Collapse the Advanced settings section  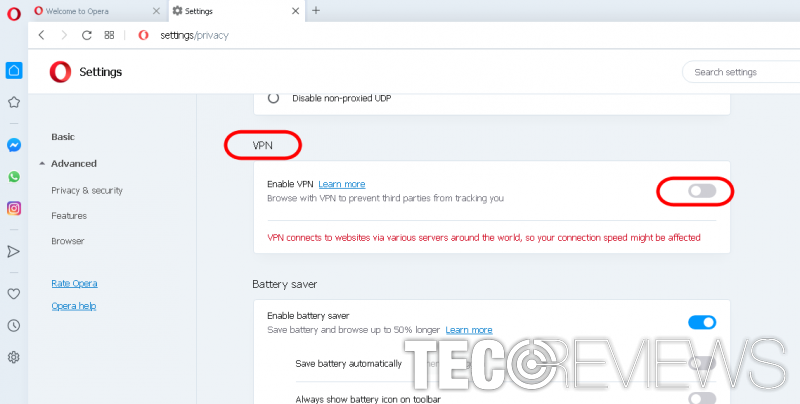pos(42,164)
